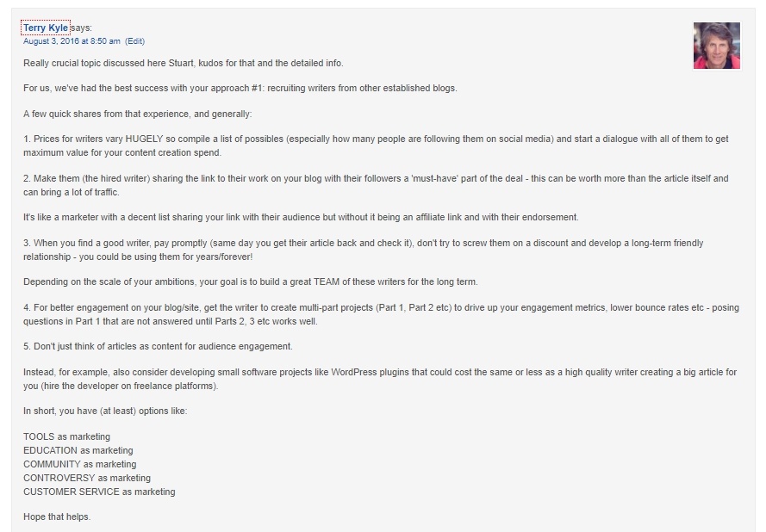
Task: Click the 'Really crucial topic discussed here' sentence
Action: coord(184,63)
